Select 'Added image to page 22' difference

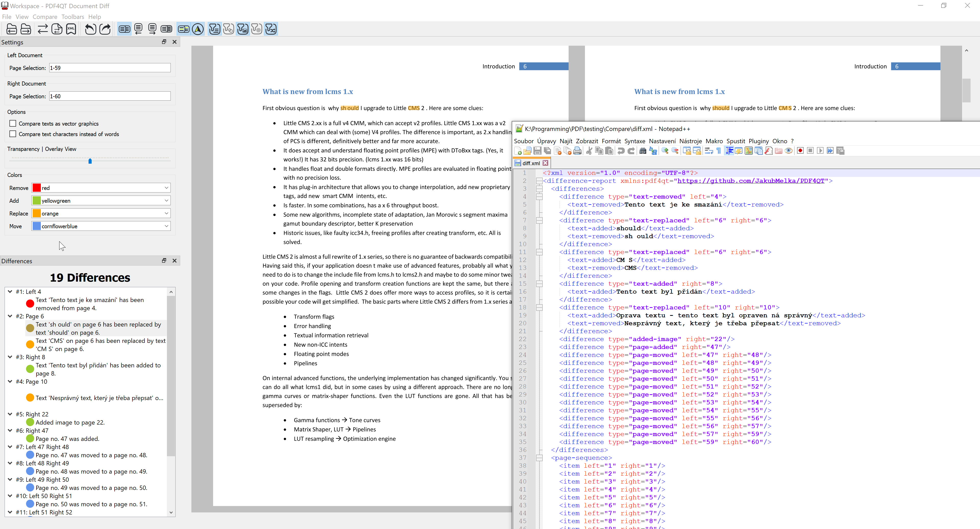[70, 423]
